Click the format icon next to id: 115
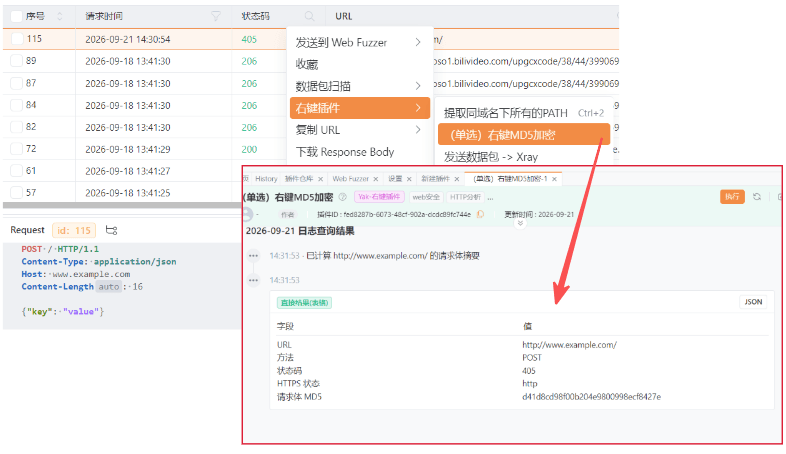 [x=111, y=230]
